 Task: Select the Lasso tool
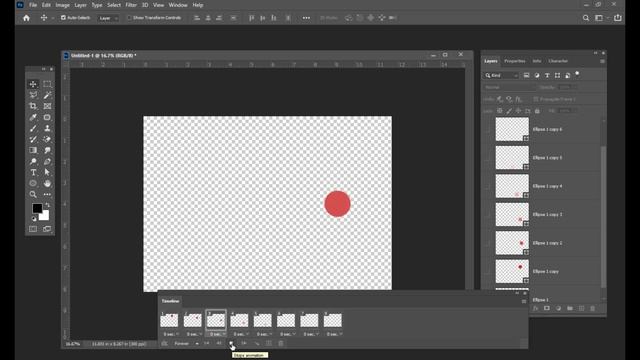[33, 95]
